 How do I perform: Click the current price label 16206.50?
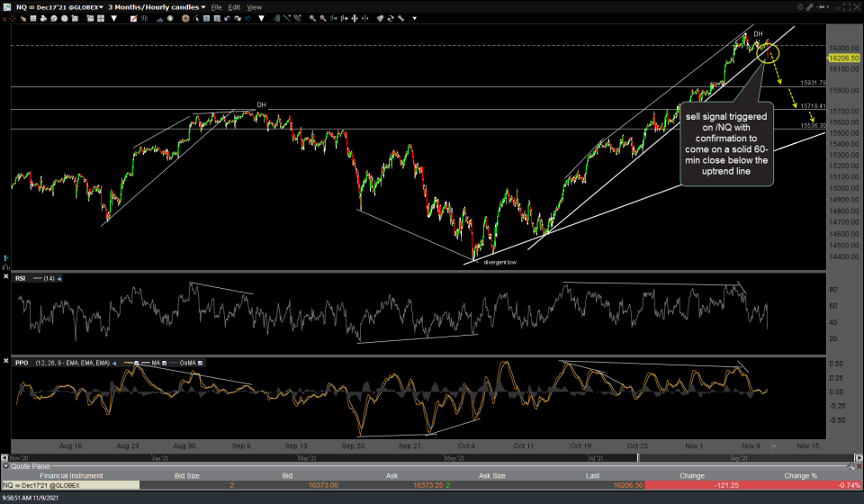point(843,58)
